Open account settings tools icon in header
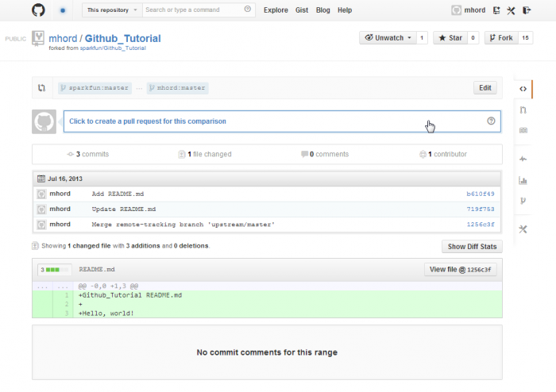 [x=511, y=10]
